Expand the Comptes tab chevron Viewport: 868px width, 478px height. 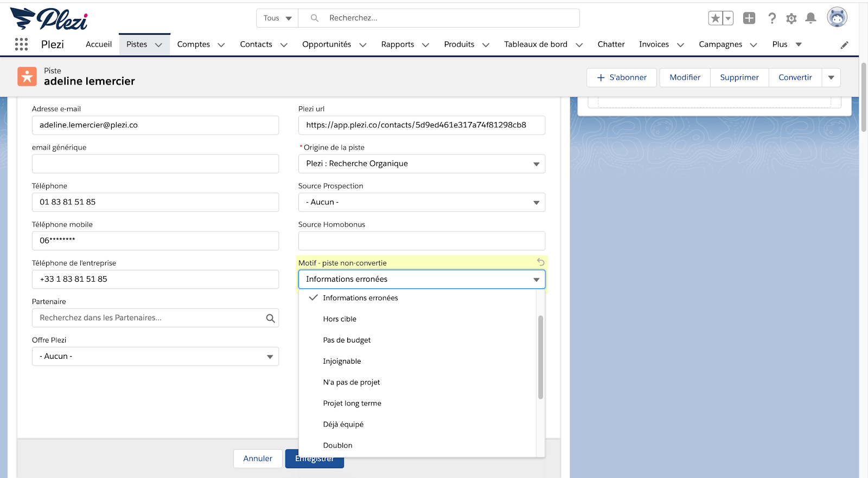(x=221, y=45)
